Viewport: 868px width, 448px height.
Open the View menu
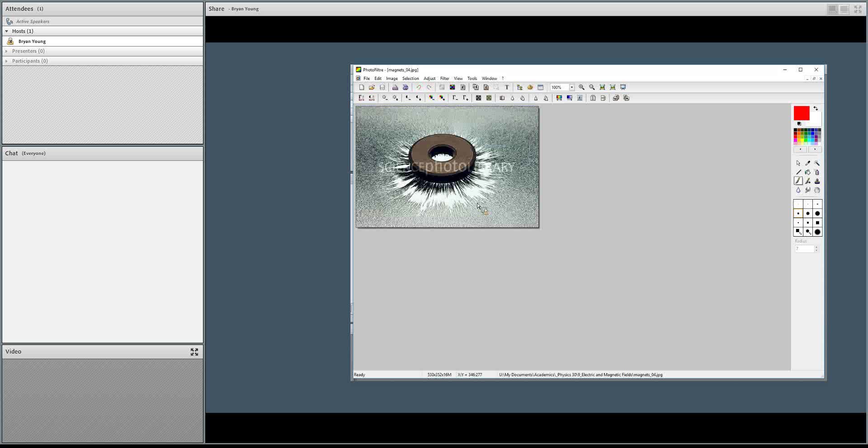coord(458,79)
